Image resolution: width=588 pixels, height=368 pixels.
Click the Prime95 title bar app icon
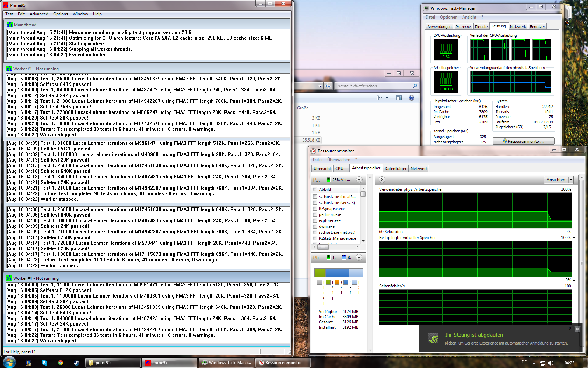point(6,5)
